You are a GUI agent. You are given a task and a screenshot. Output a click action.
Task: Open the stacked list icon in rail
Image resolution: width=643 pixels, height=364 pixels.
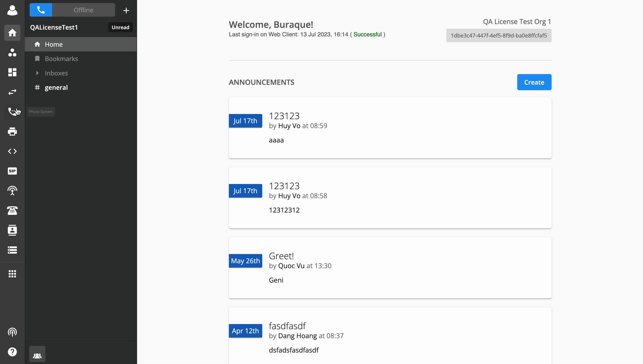coord(12,250)
